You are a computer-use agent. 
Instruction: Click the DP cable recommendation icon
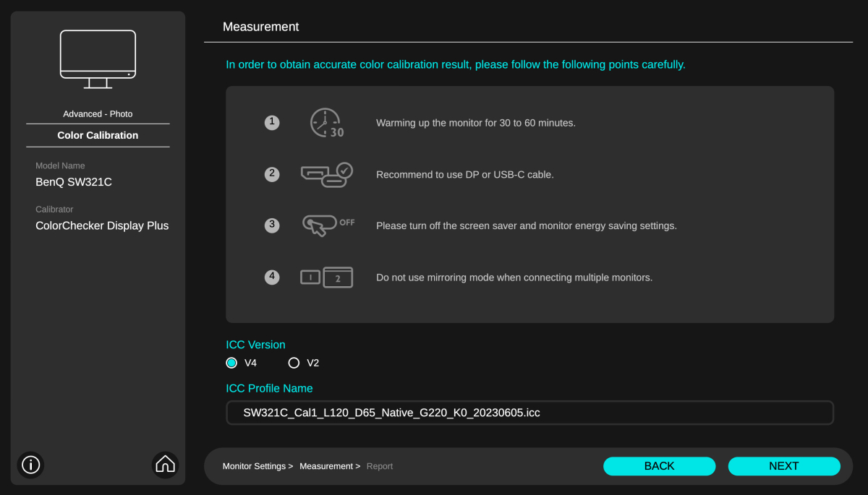pos(327,174)
